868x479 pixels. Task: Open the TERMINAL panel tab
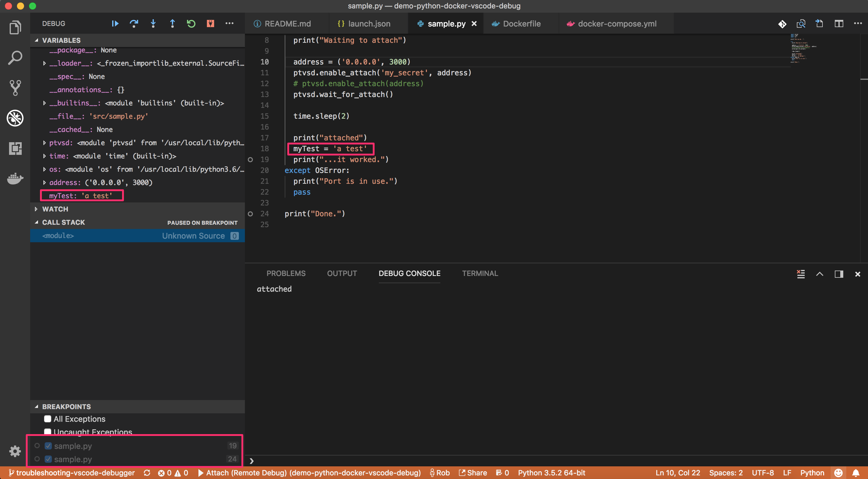(x=480, y=273)
